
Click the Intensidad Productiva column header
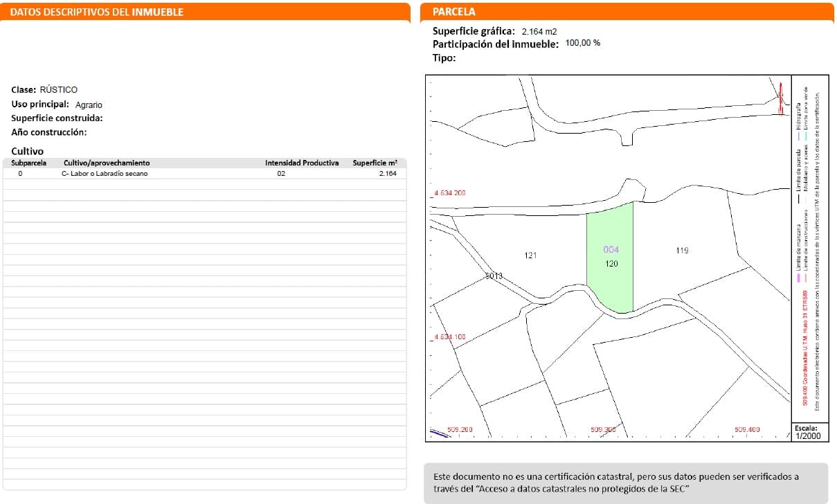[x=302, y=163]
